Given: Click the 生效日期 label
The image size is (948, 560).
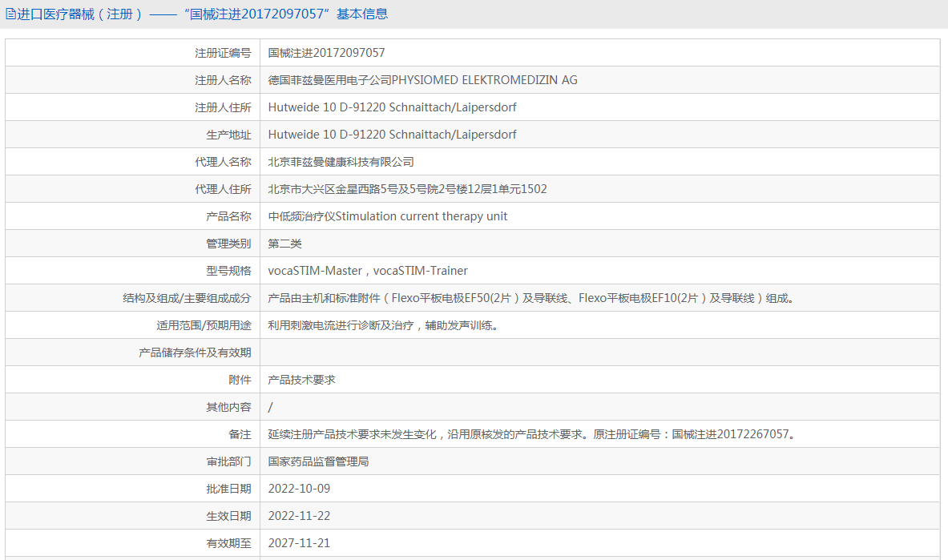Looking at the screenshot, I should (228, 516).
